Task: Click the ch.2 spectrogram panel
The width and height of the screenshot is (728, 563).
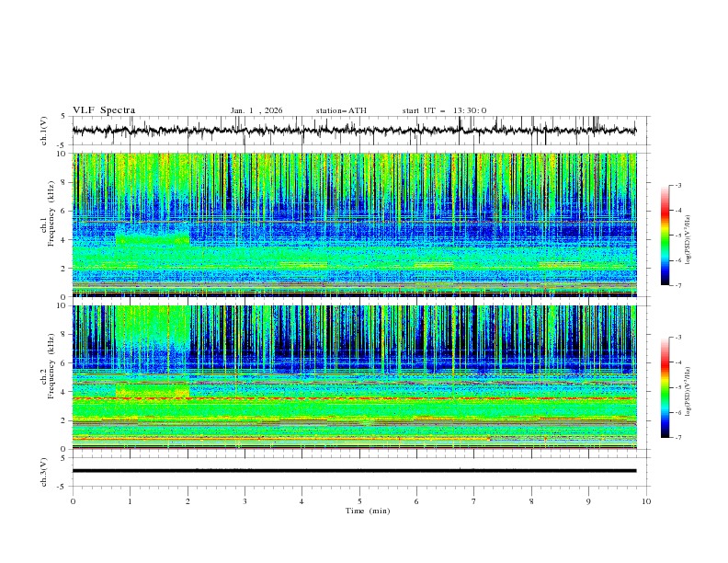Action: click(x=354, y=377)
